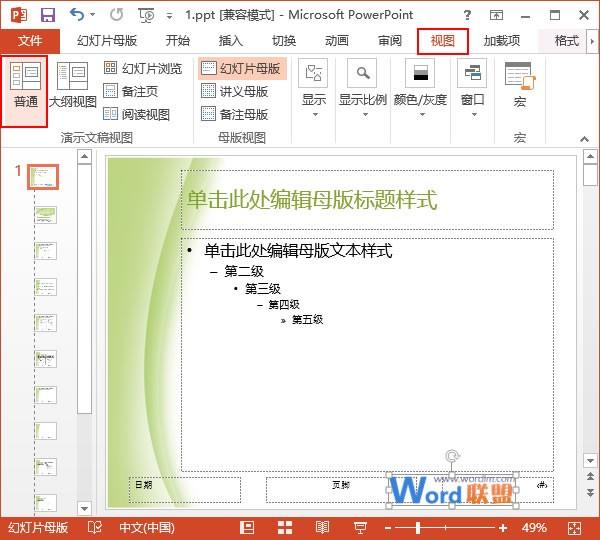Click Reading View icon in status bar
This screenshot has width=600, height=540.
[x=322, y=528]
